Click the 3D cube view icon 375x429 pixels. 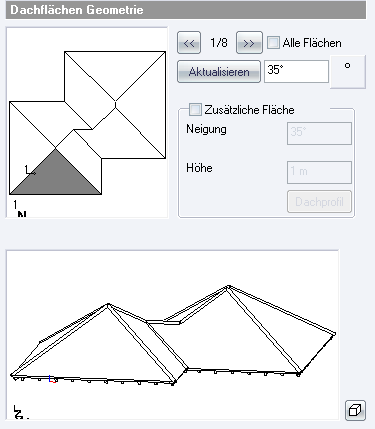(x=355, y=410)
